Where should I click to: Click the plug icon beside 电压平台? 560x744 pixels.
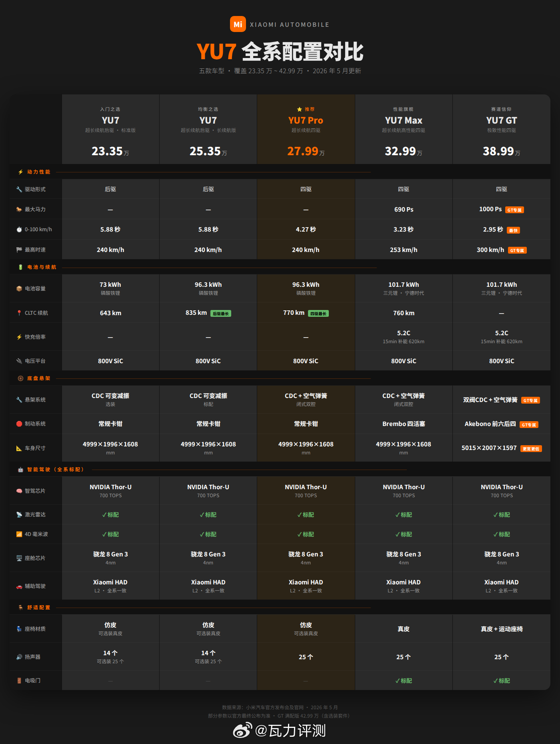19,361
